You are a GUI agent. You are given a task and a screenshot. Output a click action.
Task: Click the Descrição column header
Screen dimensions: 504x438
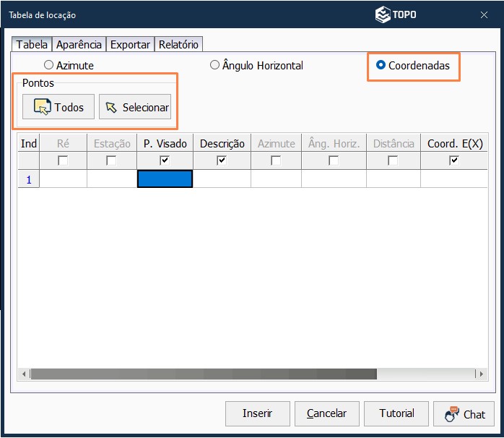tap(222, 143)
